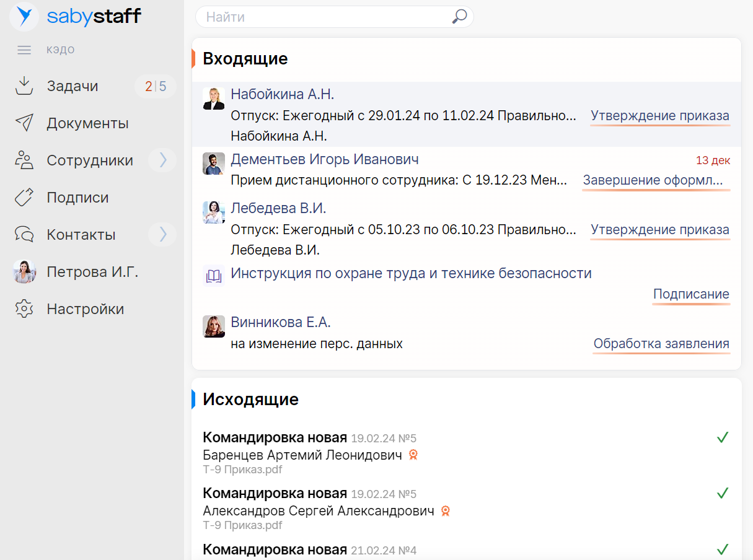Click the avatar thumbnail of Лебедева В.И.
Screen dimensions: 753x560
click(x=213, y=212)
